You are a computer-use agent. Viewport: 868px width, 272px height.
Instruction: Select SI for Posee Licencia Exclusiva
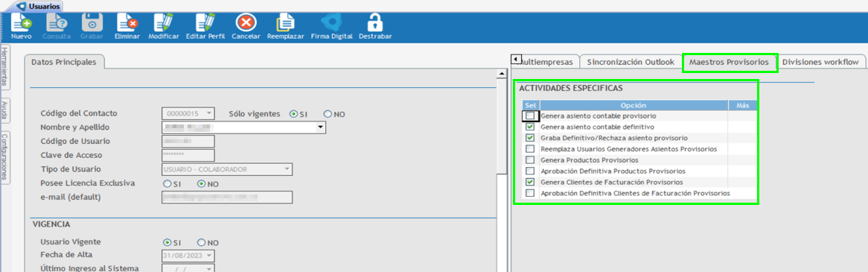167,183
